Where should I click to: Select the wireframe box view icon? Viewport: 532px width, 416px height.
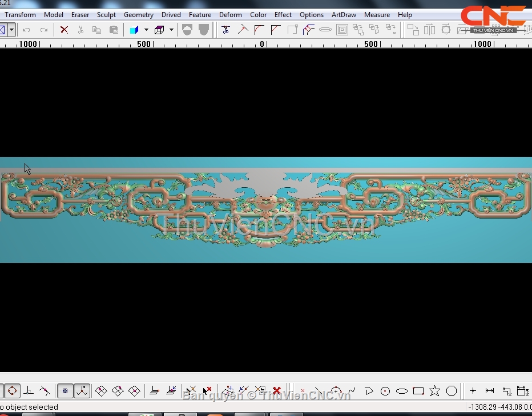click(159, 30)
